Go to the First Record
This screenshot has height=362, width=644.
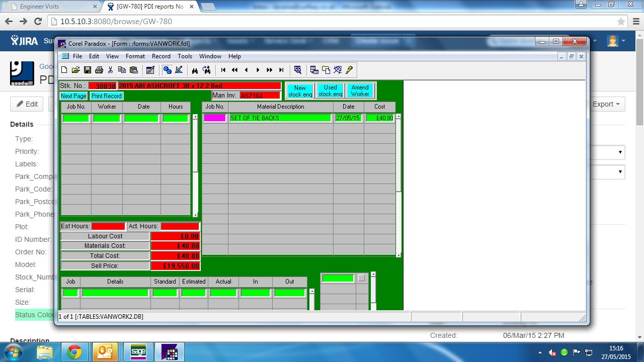point(223,70)
